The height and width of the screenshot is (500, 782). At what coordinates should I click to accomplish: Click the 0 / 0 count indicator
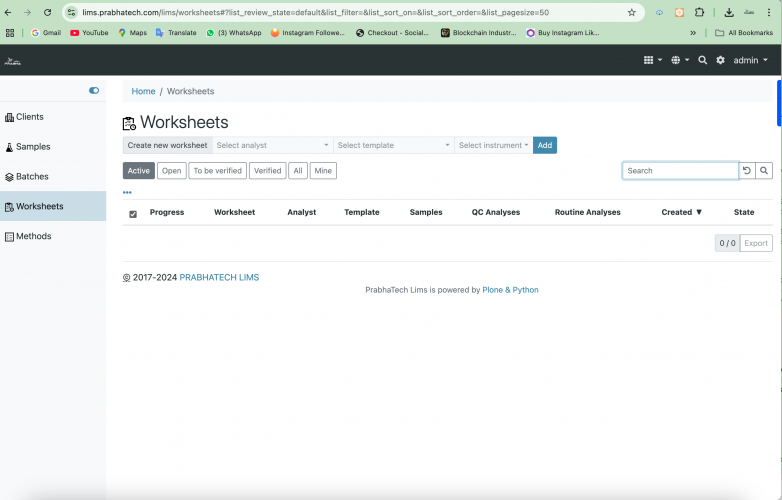click(x=727, y=243)
